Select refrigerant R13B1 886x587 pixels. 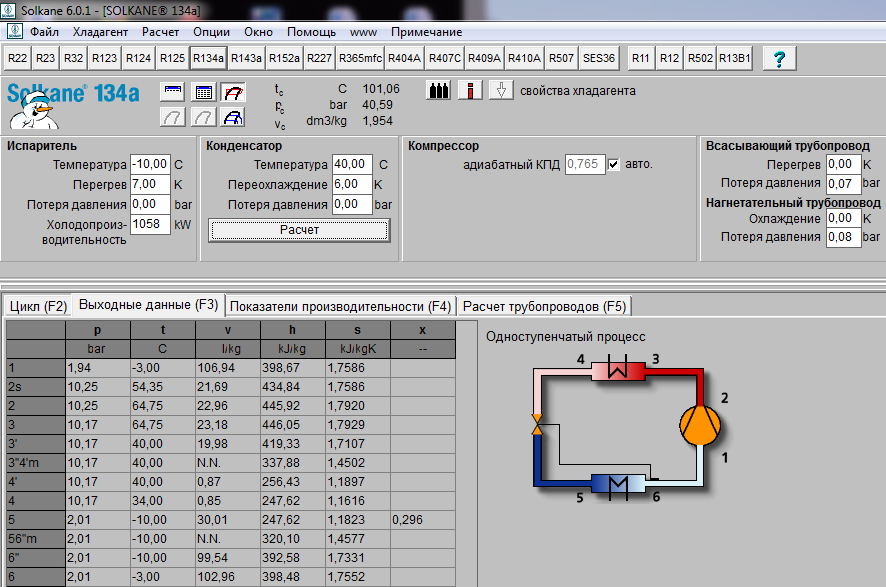[735, 58]
